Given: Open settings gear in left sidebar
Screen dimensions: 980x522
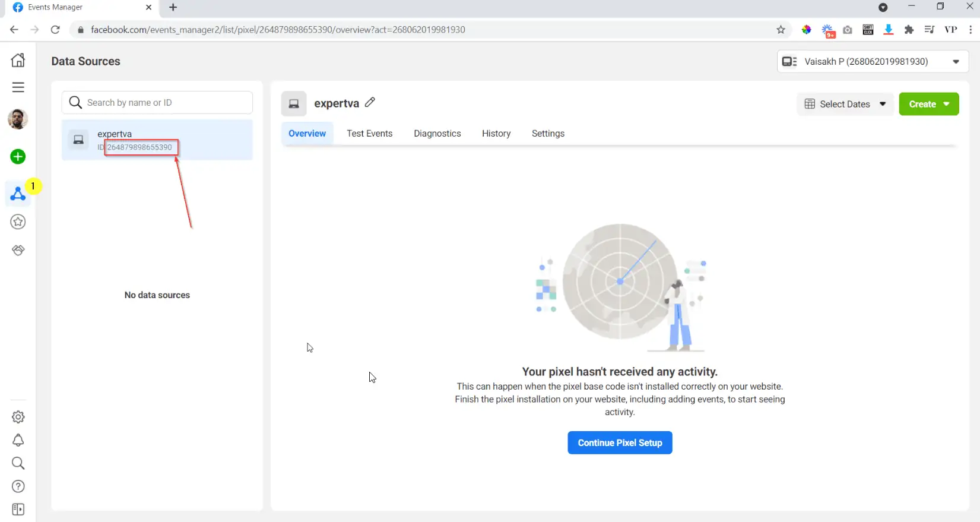Looking at the screenshot, I should [18, 417].
